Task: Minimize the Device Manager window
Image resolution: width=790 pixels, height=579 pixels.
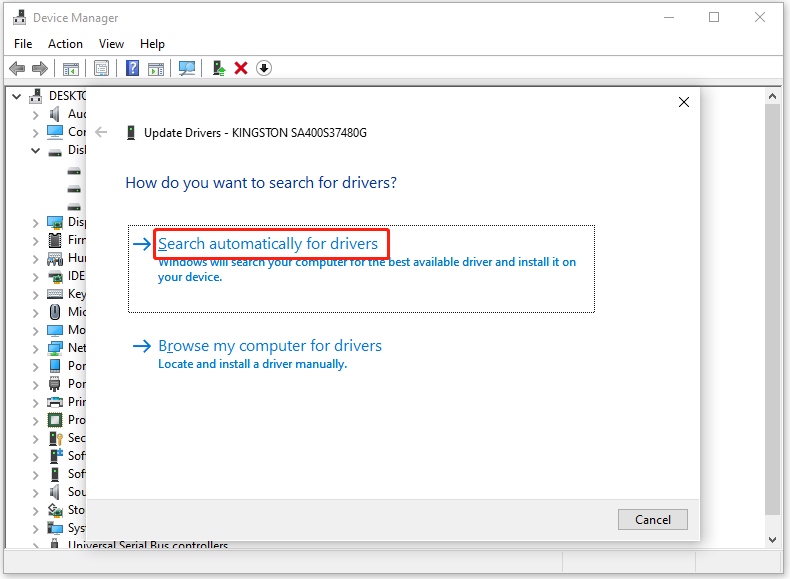Action: [669, 18]
